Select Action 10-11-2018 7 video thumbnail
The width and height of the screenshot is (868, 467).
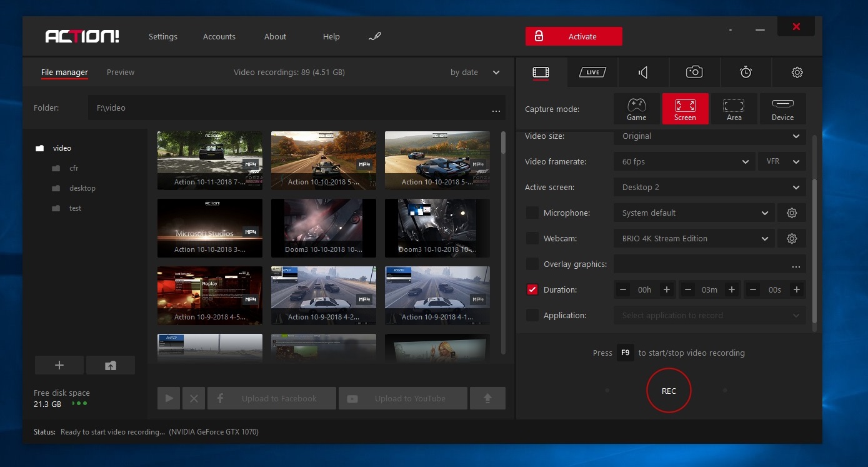(210, 160)
